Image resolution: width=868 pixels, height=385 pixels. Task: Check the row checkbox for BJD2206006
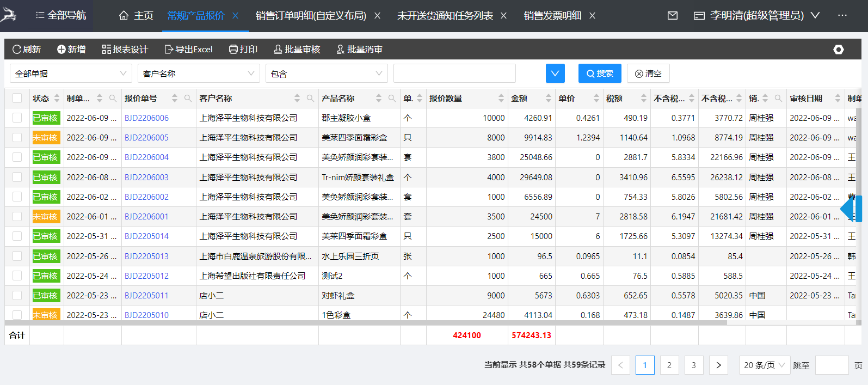click(17, 118)
